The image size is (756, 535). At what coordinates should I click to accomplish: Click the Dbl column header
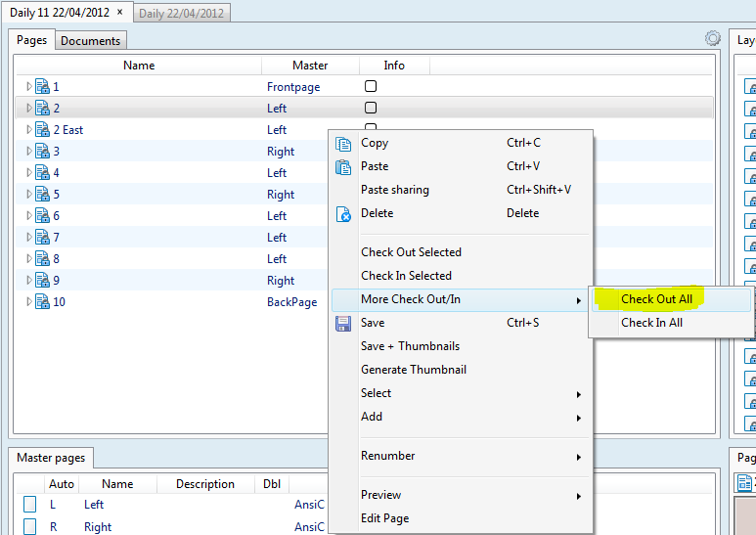pos(272,484)
